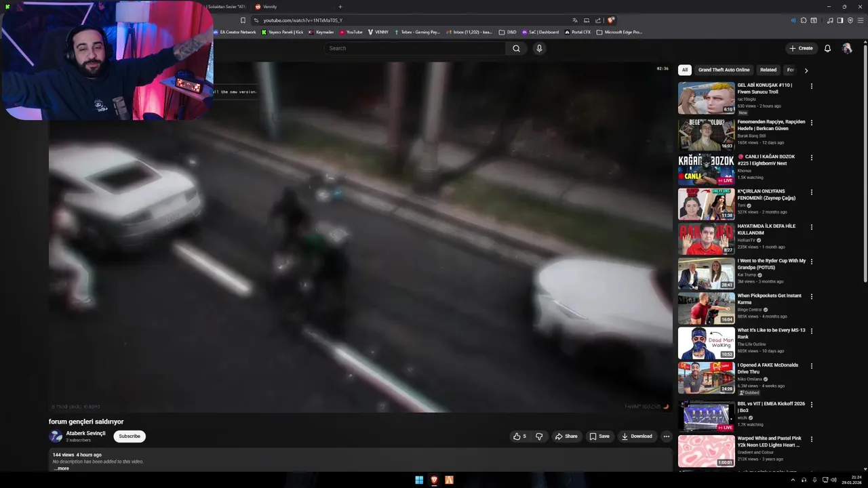Open the YouTube account avatar menu
868x488 pixels.
[x=847, y=48]
